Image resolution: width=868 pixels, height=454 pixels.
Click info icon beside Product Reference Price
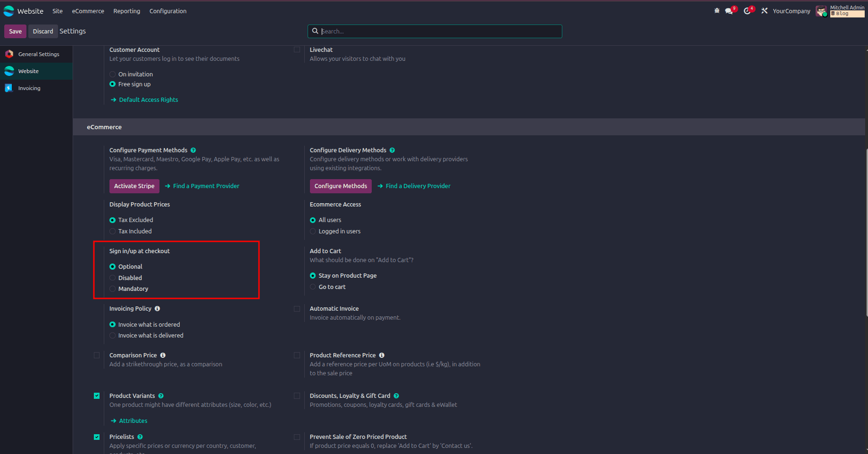(x=382, y=355)
